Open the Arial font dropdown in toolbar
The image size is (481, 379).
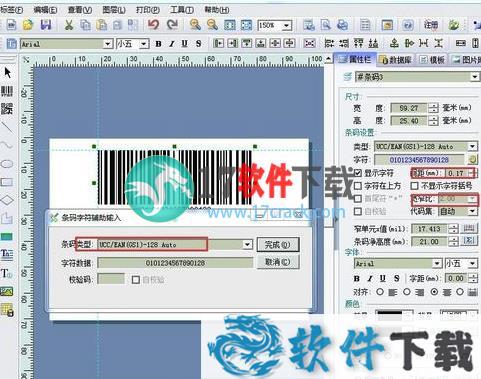click(107, 44)
